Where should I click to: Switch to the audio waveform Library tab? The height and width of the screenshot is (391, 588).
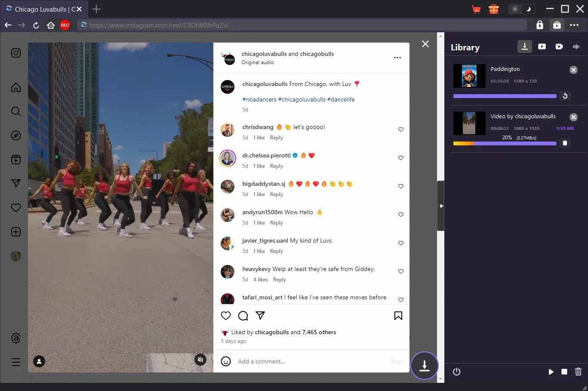[576, 46]
